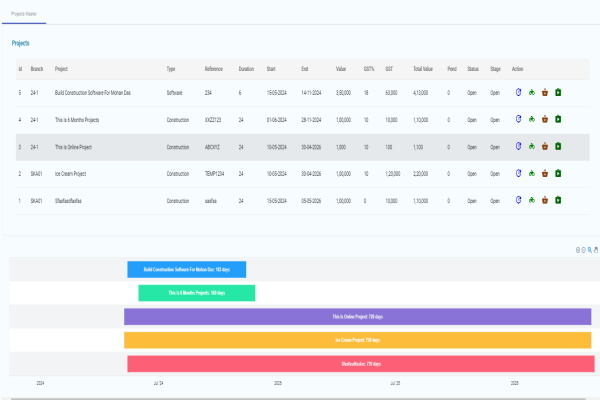The height and width of the screenshot is (400, 600).
Task: Click the brown basket icon in 6 Months Projects row
Action: coord(545,119)
